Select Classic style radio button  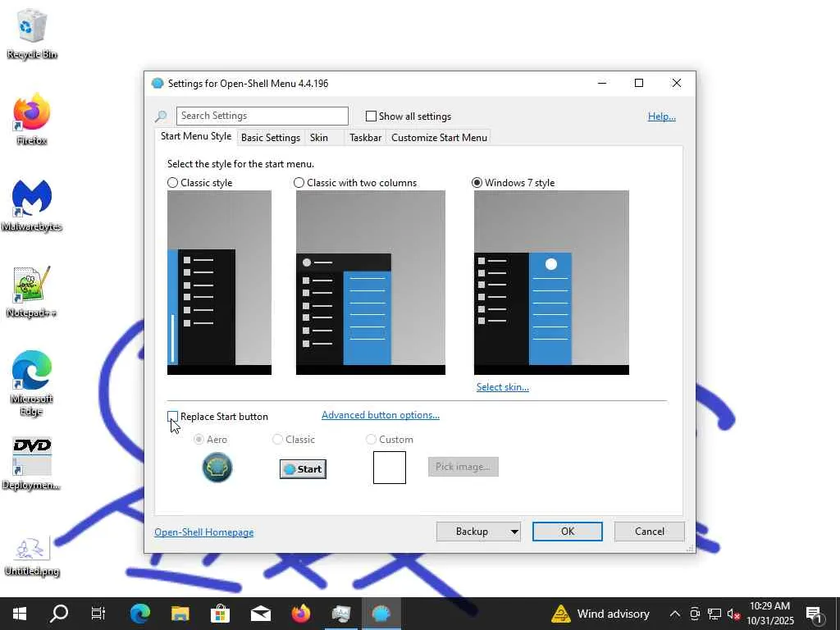pos(172,183)
